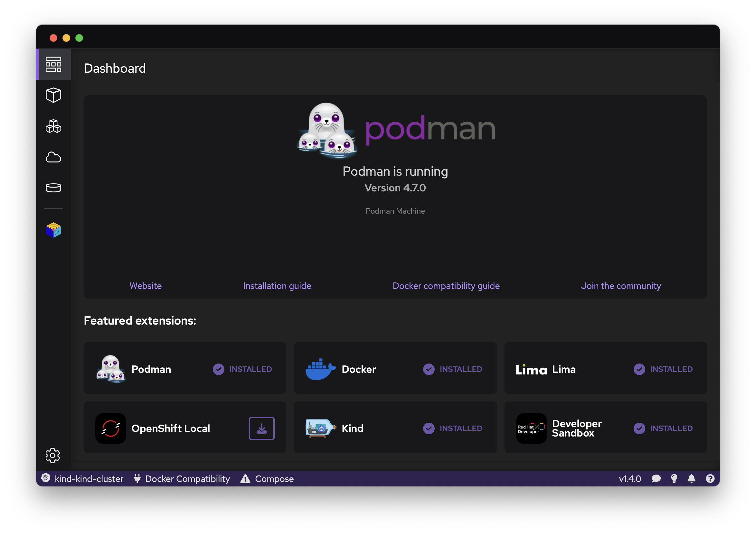Click the OpenShift Local extension name

pyautogui.click(x=171, y=428)
